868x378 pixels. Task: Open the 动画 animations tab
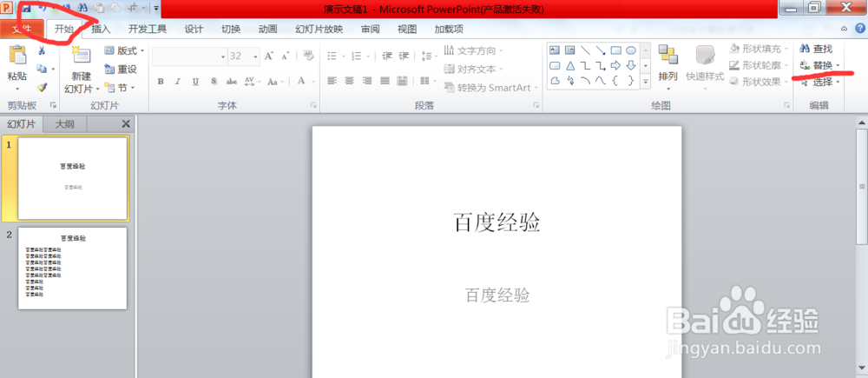coord(268,30)
